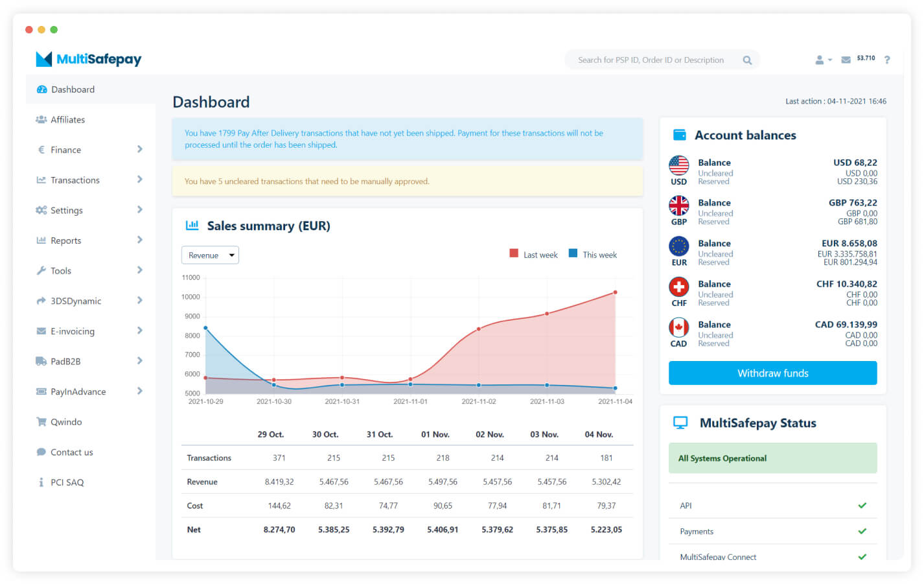Click the USD flag icon
Viewport: 924px width, 584px height.
(x=678, y=166)
